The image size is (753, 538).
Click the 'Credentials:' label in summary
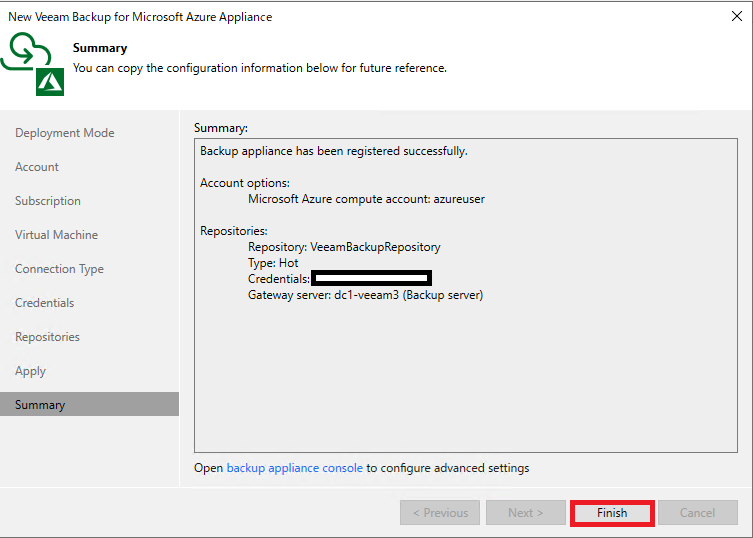pyautogui.click(x=279, y=279)
